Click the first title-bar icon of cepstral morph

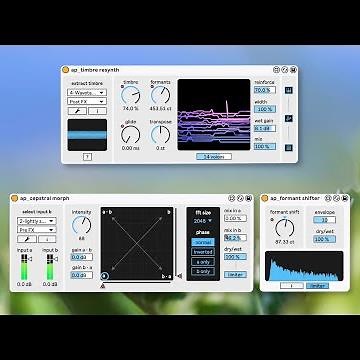pos(232,198)
